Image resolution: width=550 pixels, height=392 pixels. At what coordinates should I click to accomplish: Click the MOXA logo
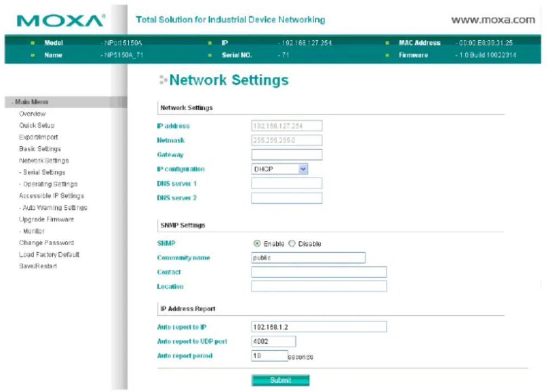pyautogui.click(x=61, y=21)
